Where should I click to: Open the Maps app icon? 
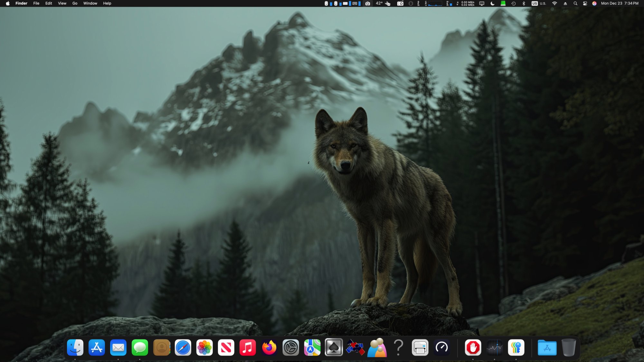point(312,348)
